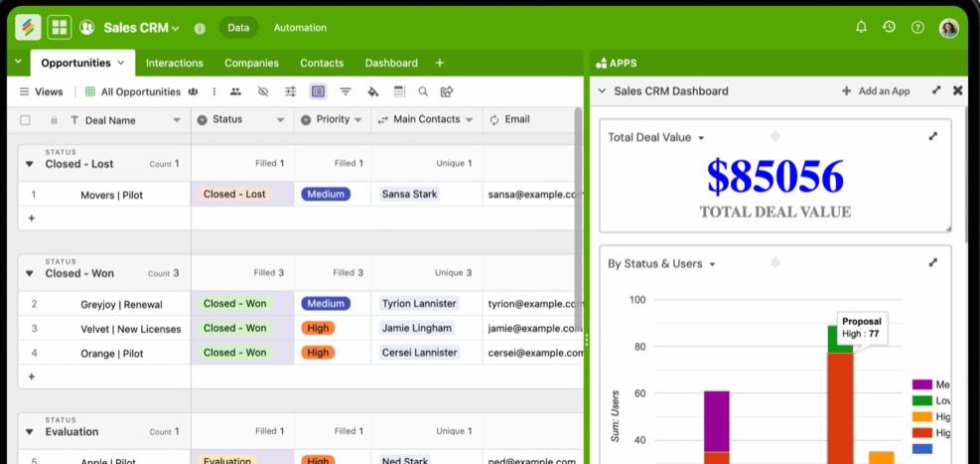Viewport: 980px width, 464px height.
Task: Open the filter funnel icon
Action: click(346, 92)
